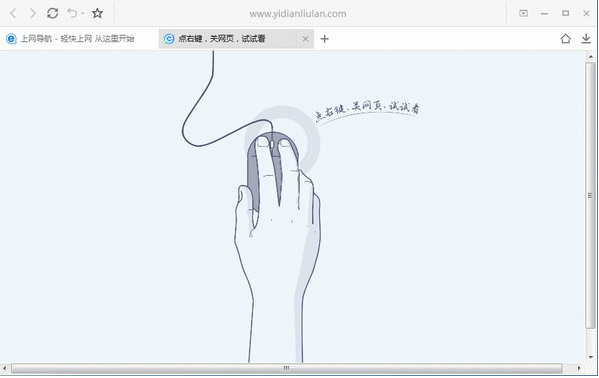Viewport: 599px width, 378px height.
Task: Go to the home page via house icon
Action: pos(566,39)
